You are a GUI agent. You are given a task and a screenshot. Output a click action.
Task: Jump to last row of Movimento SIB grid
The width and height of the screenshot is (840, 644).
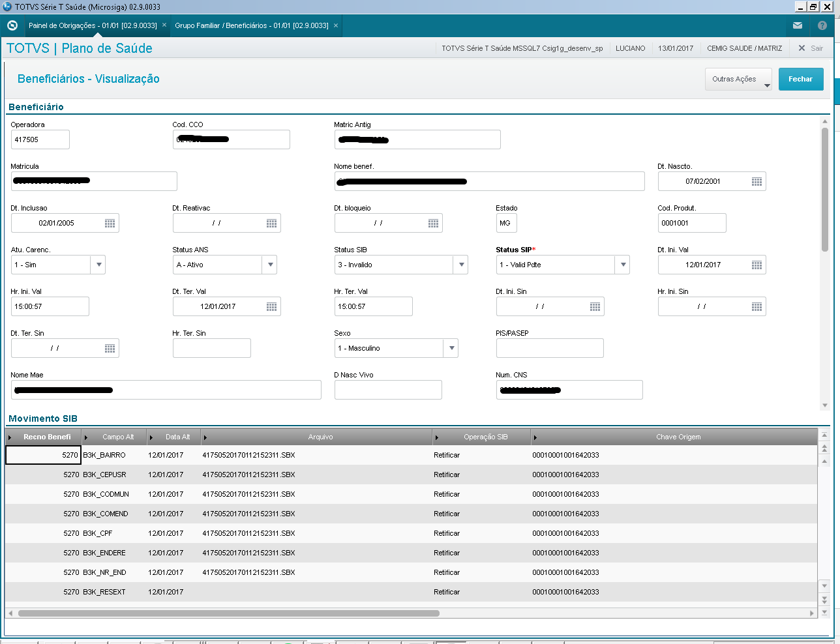[824, 612]
